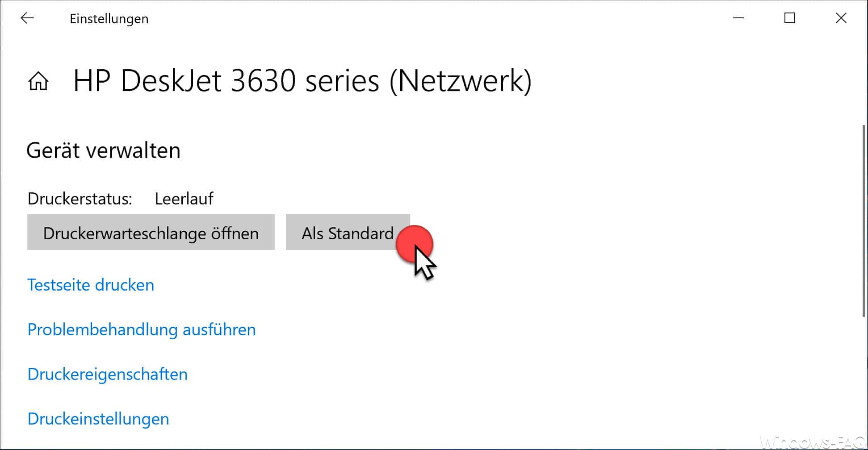The height and width of the screenshot is (450, 868).
Task: Click the Testseite drucken link
Action: [x=91, y=284]
